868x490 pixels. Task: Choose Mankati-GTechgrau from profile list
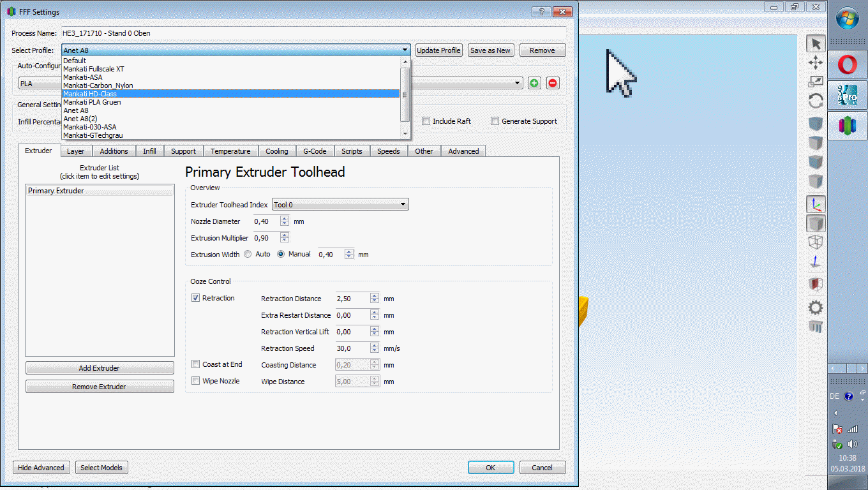coord(231,135)
